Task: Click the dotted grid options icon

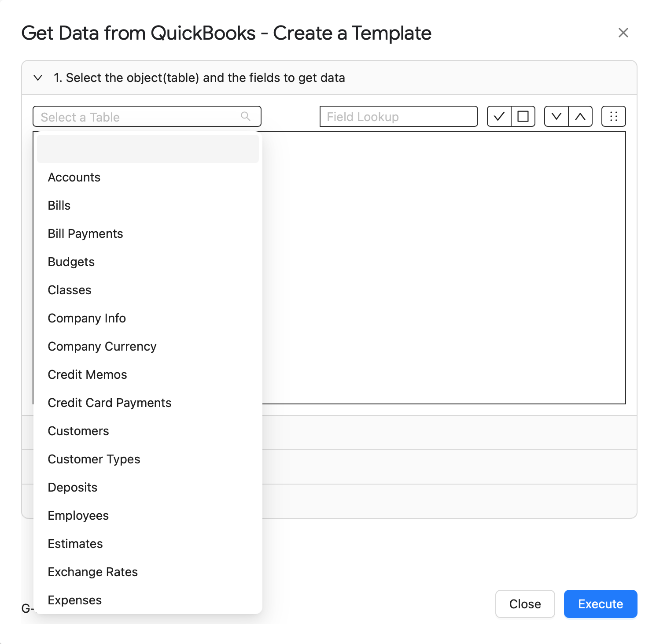Action: (x=614, y=116)
